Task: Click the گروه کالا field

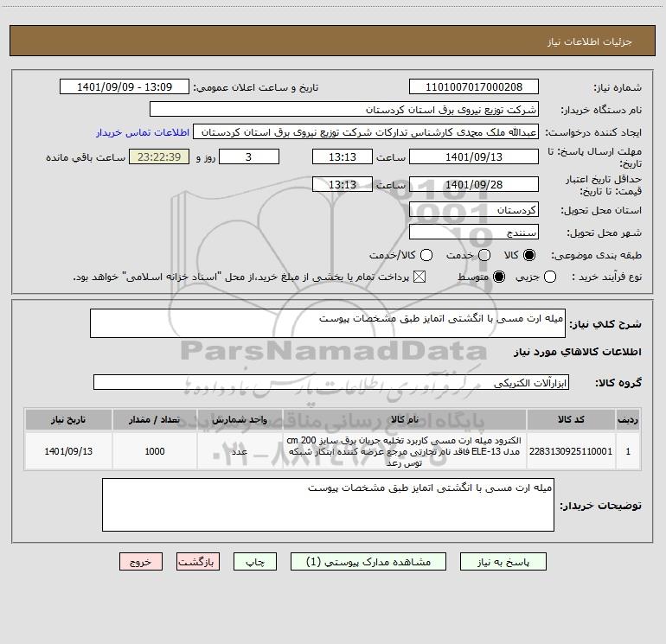Action: coord(331,382)
